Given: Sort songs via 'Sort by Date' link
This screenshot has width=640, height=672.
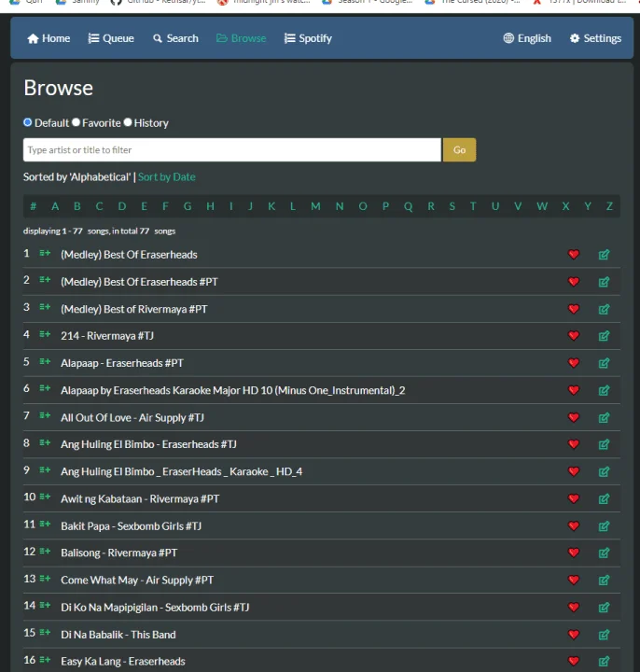Looking at the screenshot, I should point(167,177).
